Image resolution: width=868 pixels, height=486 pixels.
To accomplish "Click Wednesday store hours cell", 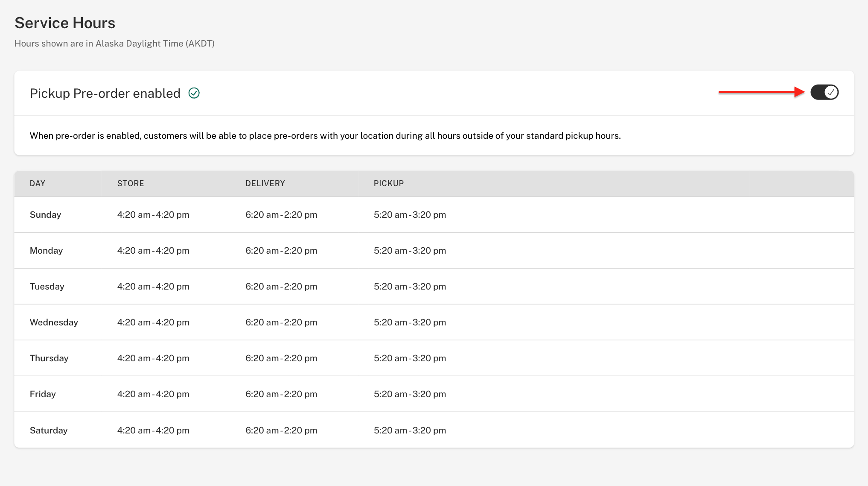I will point(153,322).
